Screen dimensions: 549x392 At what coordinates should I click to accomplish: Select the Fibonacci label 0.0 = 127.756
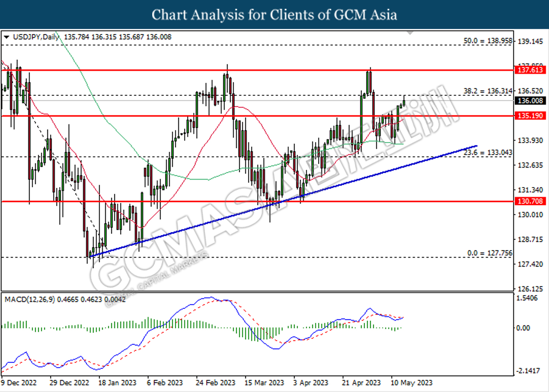coord(490,253)
